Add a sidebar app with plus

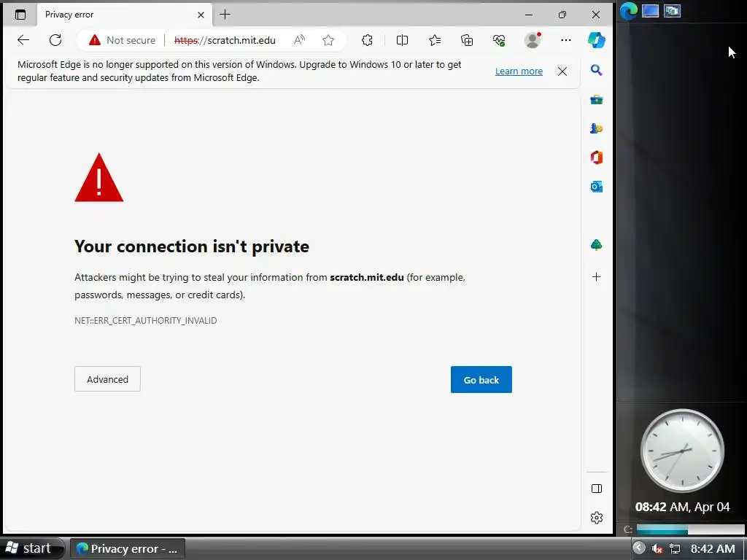(x=597, y=276)
